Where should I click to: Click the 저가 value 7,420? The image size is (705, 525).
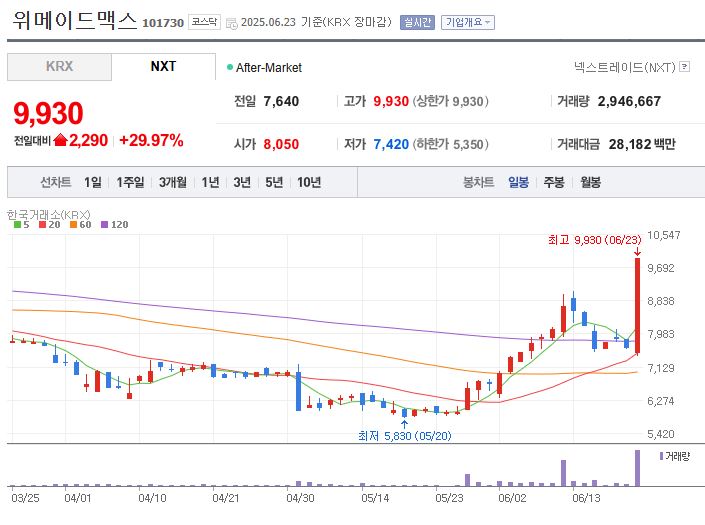pyautogui.click(x=391, y=144)
